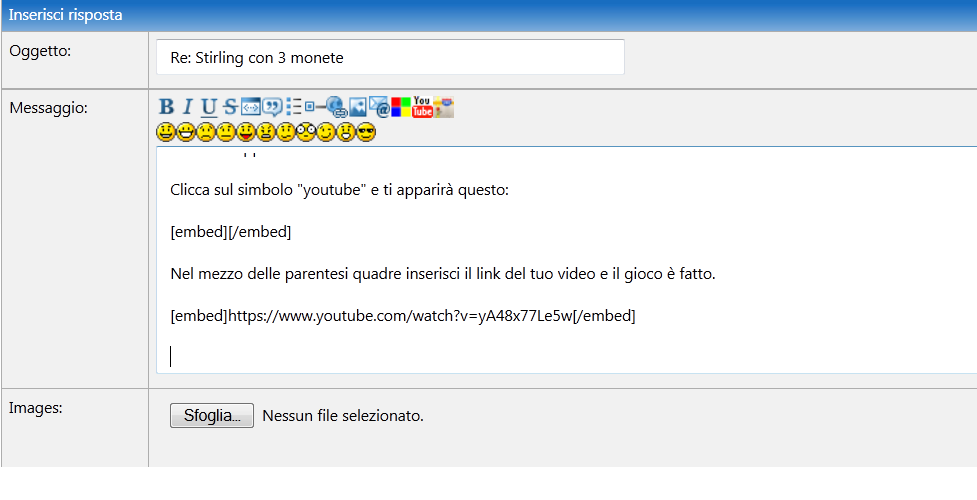Image resolution: width=977 pixels, height=500 pixels.
Task: Click the map icon after YouTube
Action: pyautogui.click(x=444, y=107)
